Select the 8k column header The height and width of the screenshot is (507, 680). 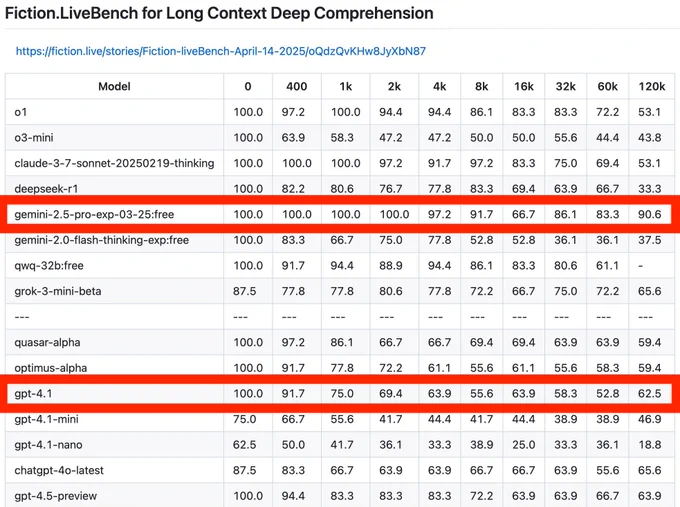(481, 86)
